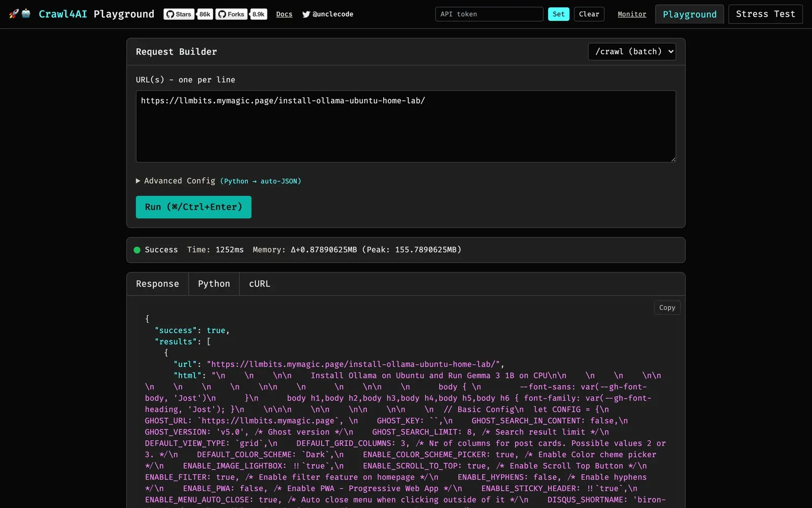The width and height of the screenshot is (812, 508).
Task: Click into the API token field
Action: pyautogui.click(x=489, y=14)
